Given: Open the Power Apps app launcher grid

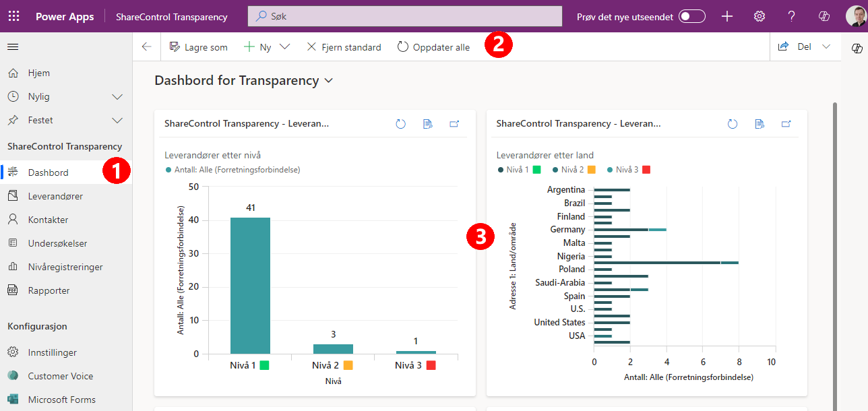Looking at the screenshot, I should point(13,16).
